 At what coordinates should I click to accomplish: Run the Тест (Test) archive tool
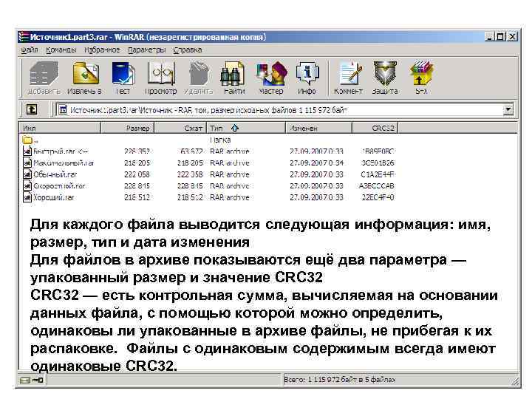click(123, 78)
